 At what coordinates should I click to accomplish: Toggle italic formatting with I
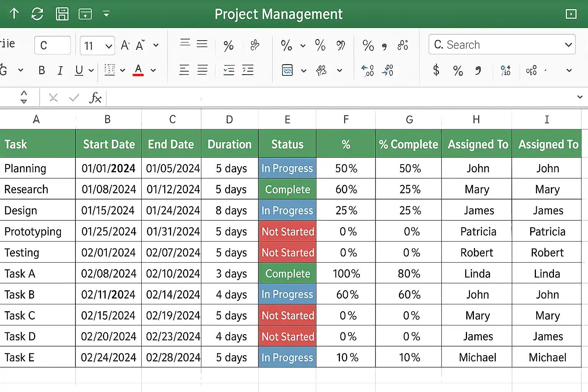pos(60,70)
